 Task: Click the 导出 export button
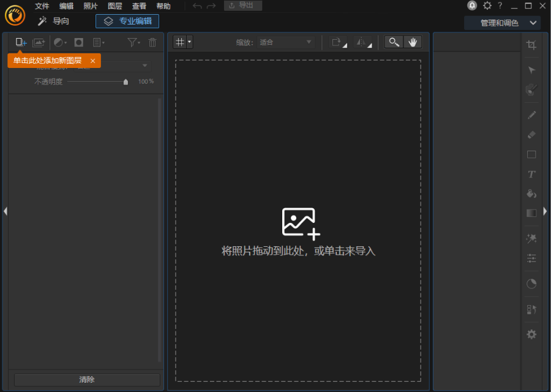tap(243, 6)
